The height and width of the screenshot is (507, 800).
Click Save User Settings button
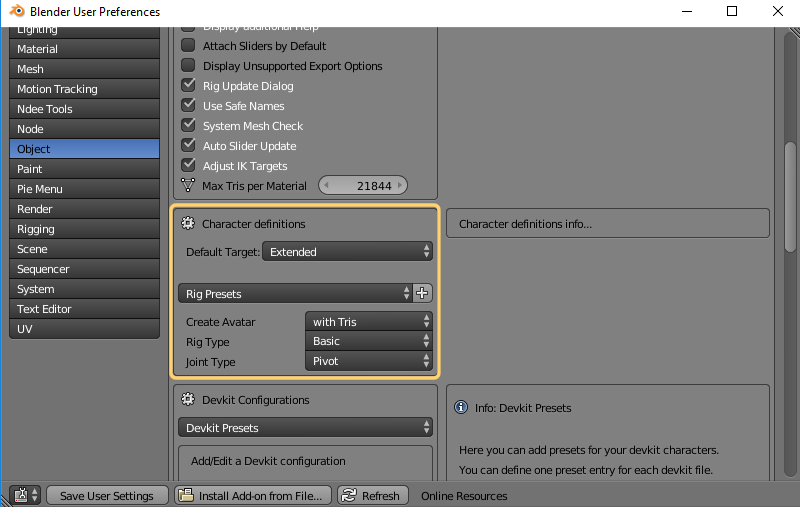[107, 495]
